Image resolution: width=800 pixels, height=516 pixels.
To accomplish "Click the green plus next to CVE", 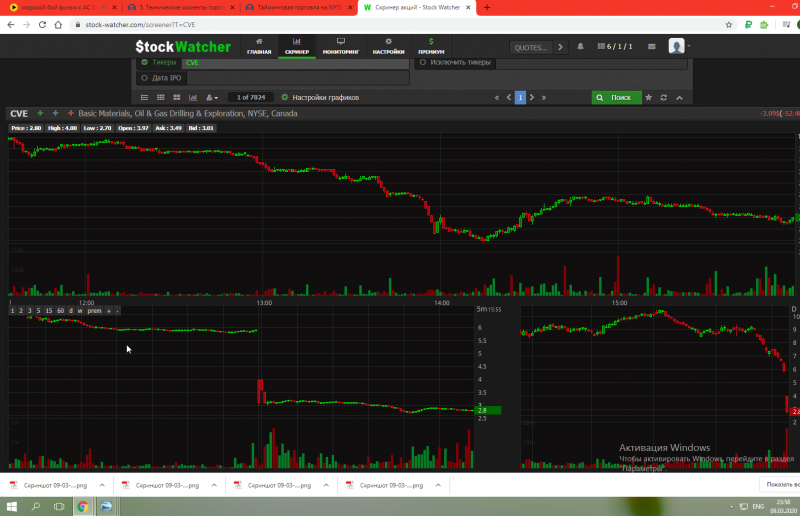I will (x=40, y=113).
